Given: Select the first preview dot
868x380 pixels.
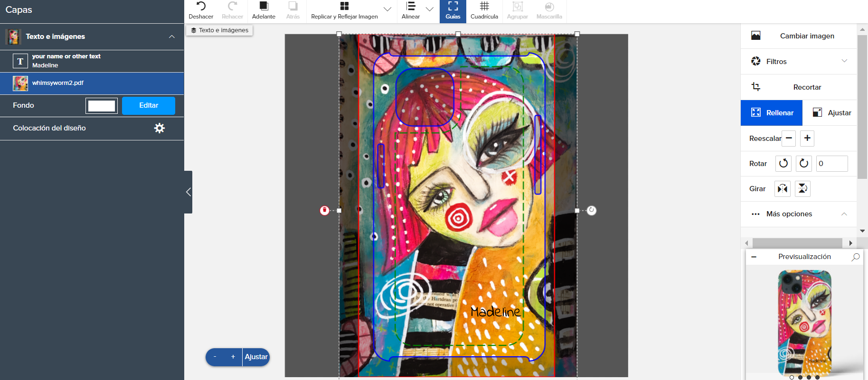Looking at the screenshot, I should [792, 378].
